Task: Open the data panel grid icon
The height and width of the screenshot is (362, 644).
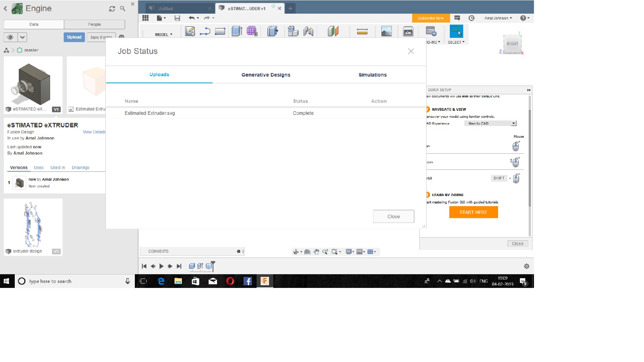Action: point(145,18)
